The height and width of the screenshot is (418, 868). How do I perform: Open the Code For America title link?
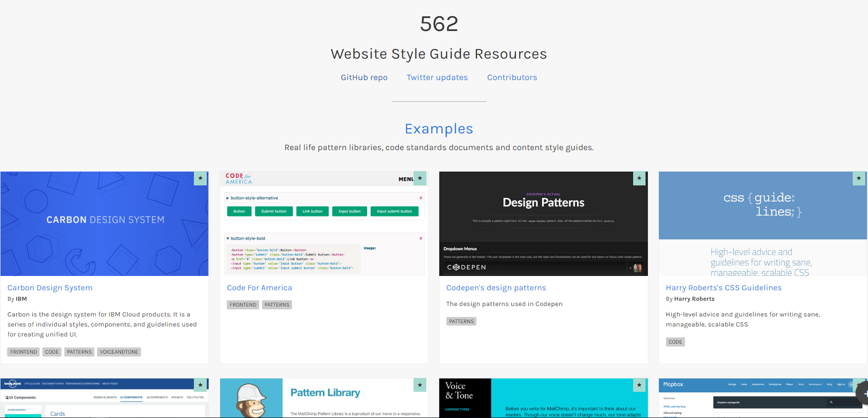[260, 288]
